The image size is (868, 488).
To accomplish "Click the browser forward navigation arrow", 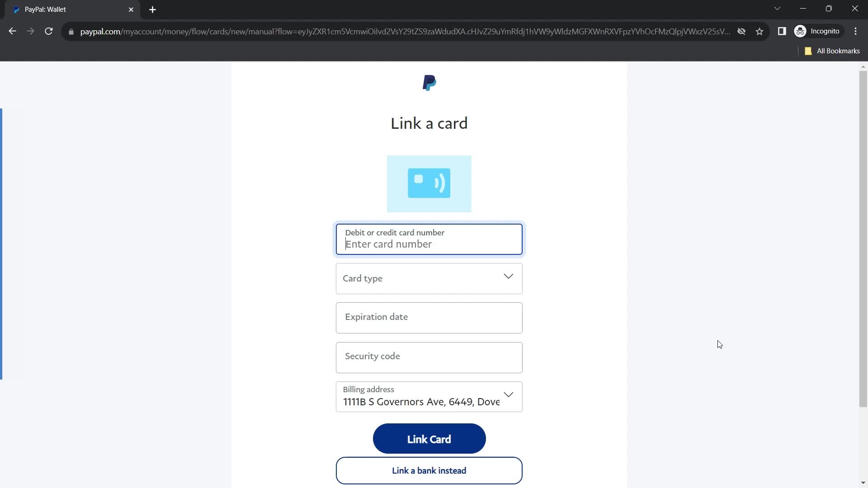I will (30, 31).
